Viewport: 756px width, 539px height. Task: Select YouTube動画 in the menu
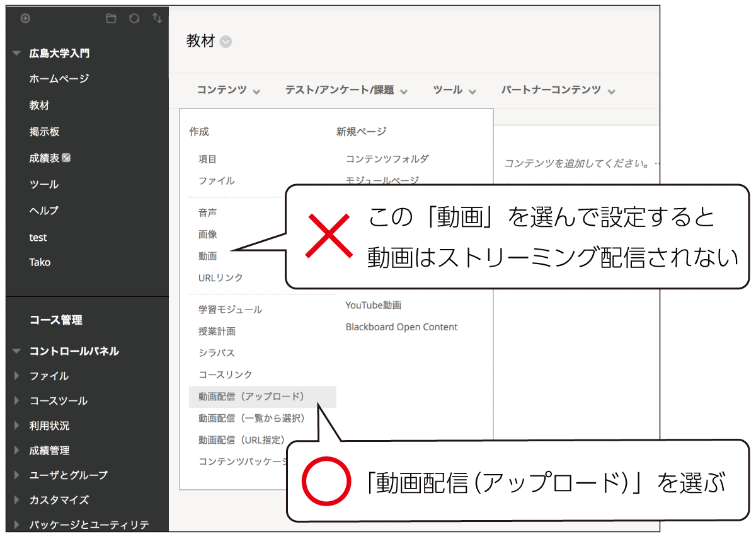coord(373,305)
